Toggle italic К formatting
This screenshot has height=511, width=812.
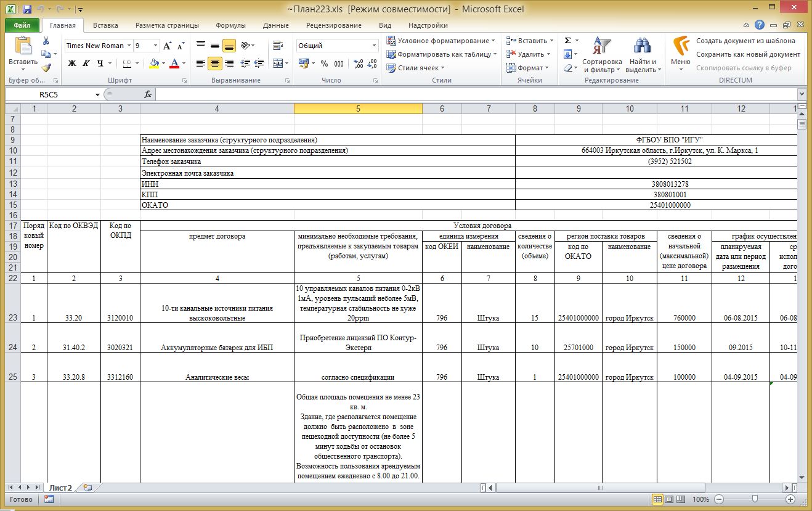tap(86, 63)
